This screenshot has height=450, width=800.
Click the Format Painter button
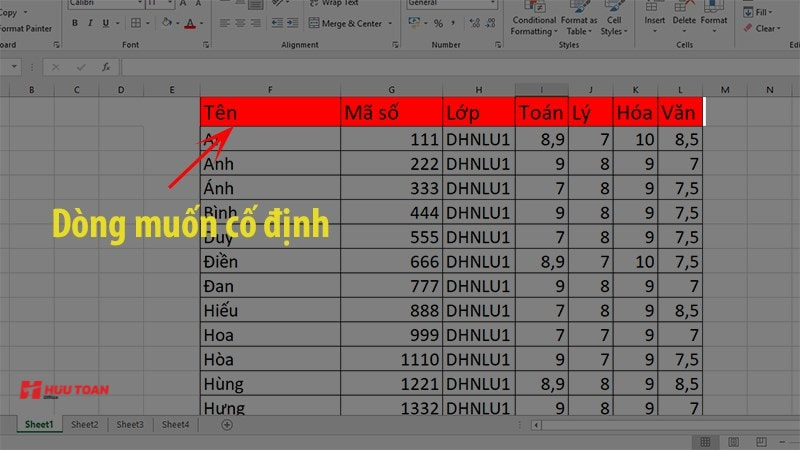26,29
